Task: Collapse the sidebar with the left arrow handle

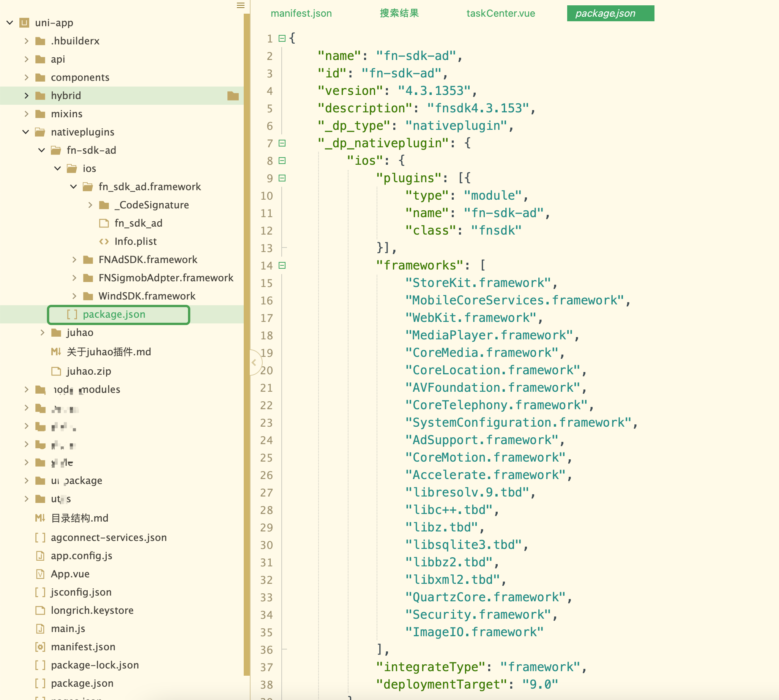Action: pyautogui.click(x=254, y=362)
